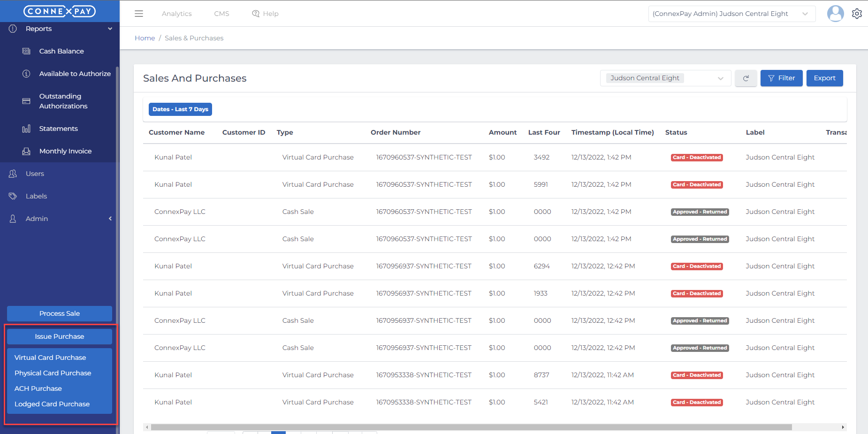Open Monthly Invoice page
The width and height of the screenshot is (868, 434).
pos(66,151)
